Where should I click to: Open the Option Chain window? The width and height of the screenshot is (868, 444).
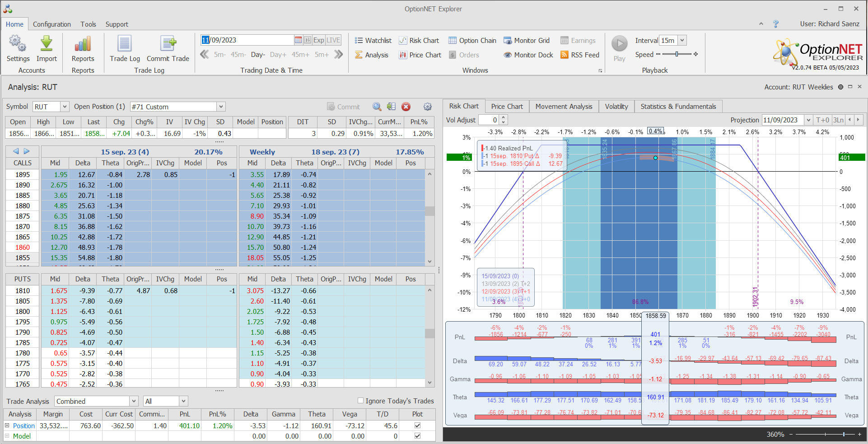[x=472, y=41]
